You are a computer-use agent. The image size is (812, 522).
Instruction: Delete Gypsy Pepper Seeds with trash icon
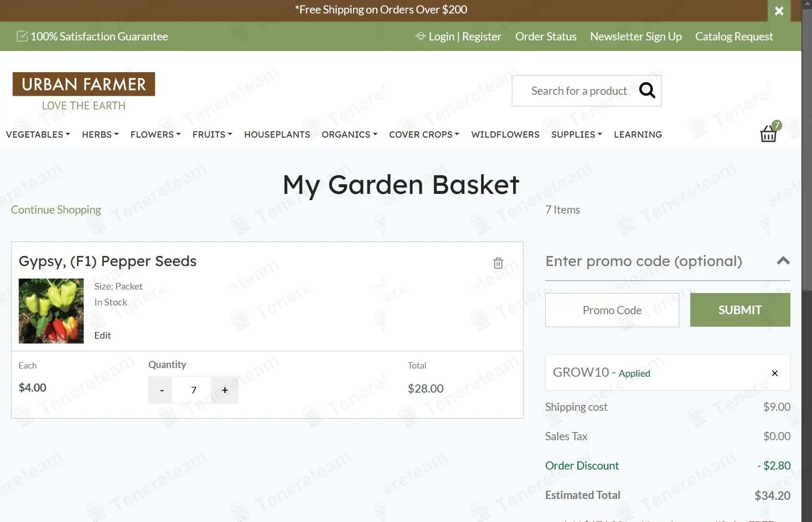click(x=498, y=263)
